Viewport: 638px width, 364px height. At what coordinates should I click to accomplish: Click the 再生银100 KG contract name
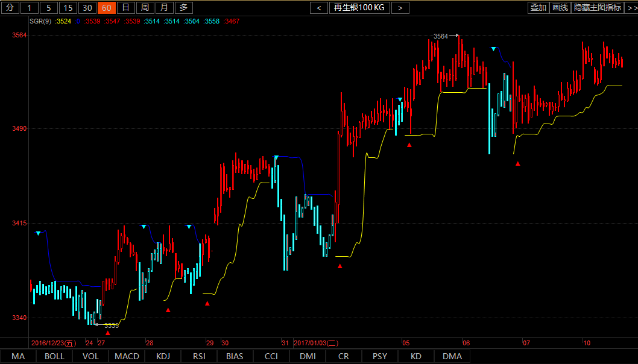pyautogui.click(x=359, y=8)
